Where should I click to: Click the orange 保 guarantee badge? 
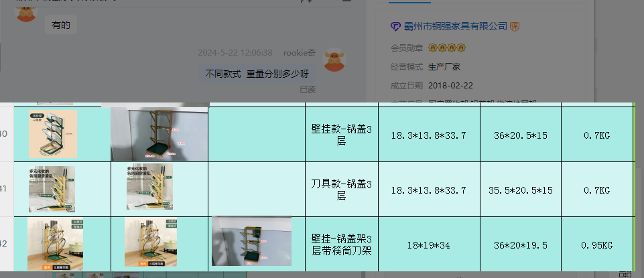pyautogui.click(x=515, y=27)
